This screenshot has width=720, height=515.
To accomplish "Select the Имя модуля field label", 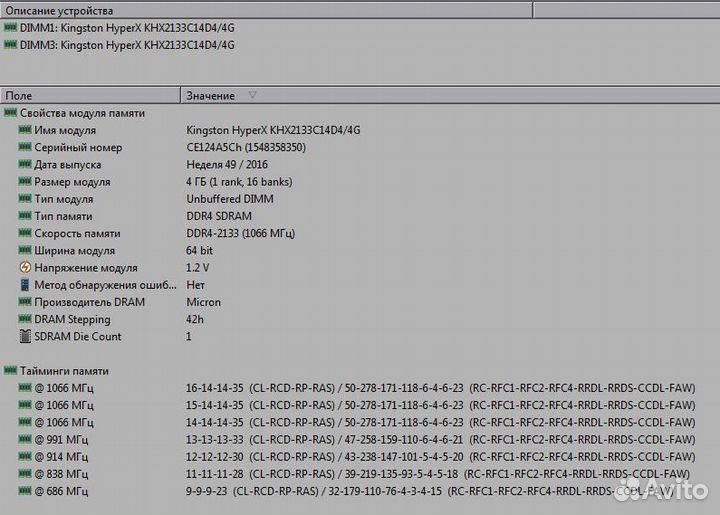I will click(x=65, y=130).
